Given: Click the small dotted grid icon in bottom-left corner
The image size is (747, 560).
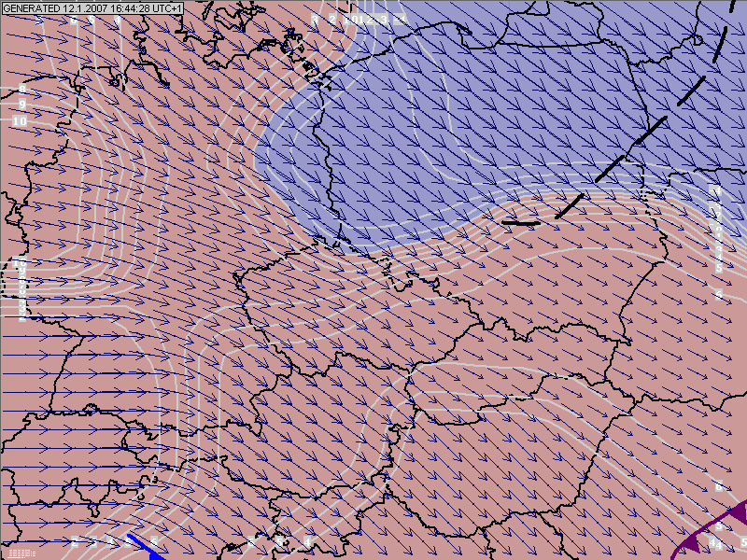Looking at the screenshot, I should point(21,553).
